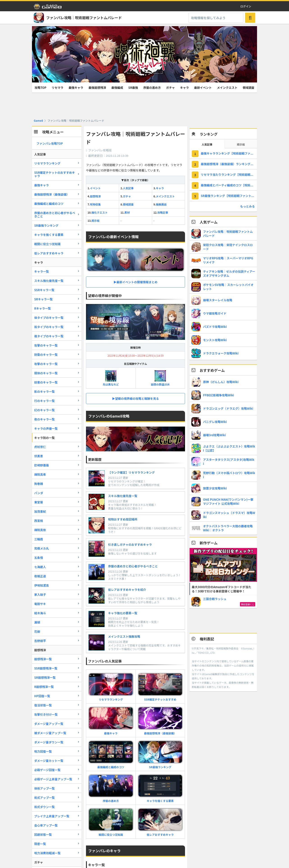Click FFBE幻影戦争攻略Wiki game icon
Image resolution: width=289 pixels, height=868 pixels.
(196, 395)
